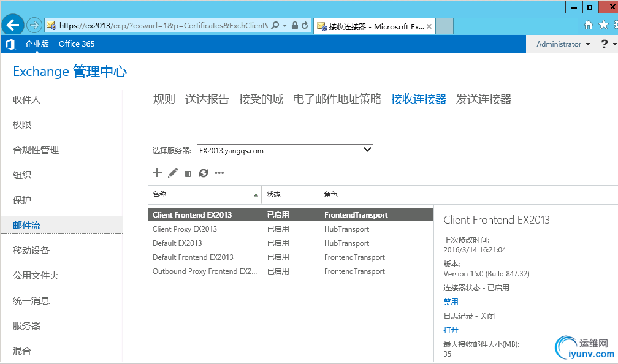Open 组织 in the left navigation
Screen dimensions: 618x364
point(22,175)
